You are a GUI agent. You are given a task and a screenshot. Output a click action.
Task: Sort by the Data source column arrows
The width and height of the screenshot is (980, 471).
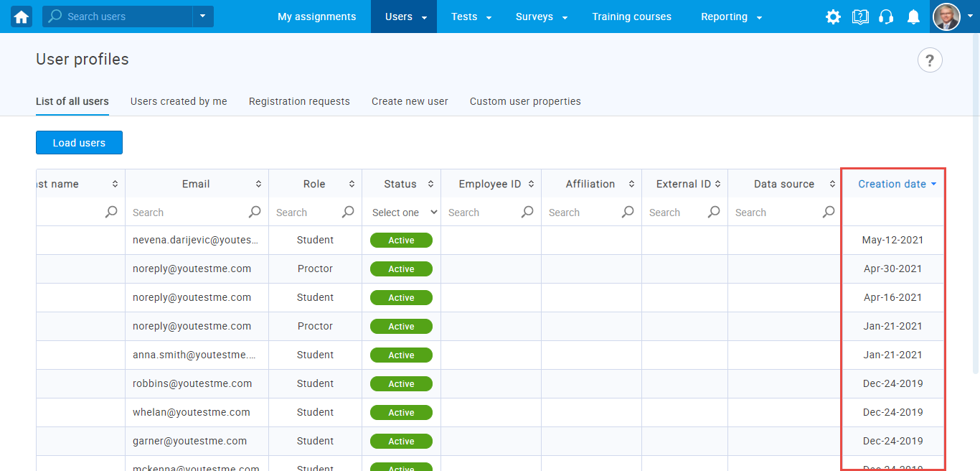point(832,185)
